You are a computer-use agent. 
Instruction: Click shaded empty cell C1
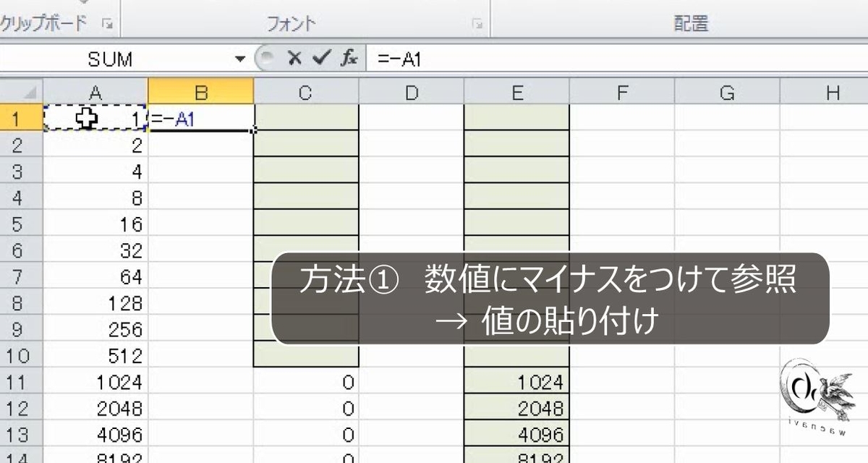pyautogui.click(x=306, y=118)
